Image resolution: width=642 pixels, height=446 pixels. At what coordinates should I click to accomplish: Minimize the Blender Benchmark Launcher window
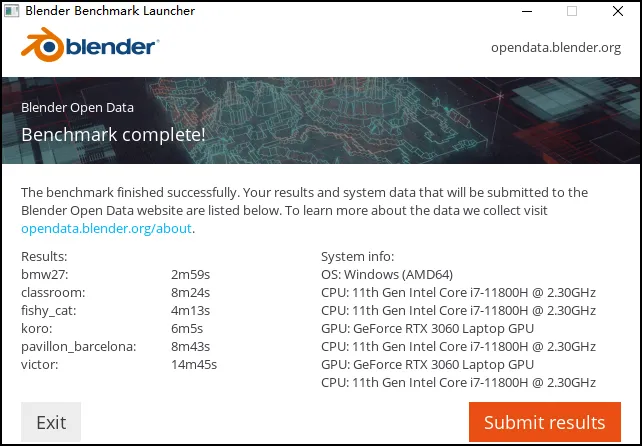tap(527, 11)
